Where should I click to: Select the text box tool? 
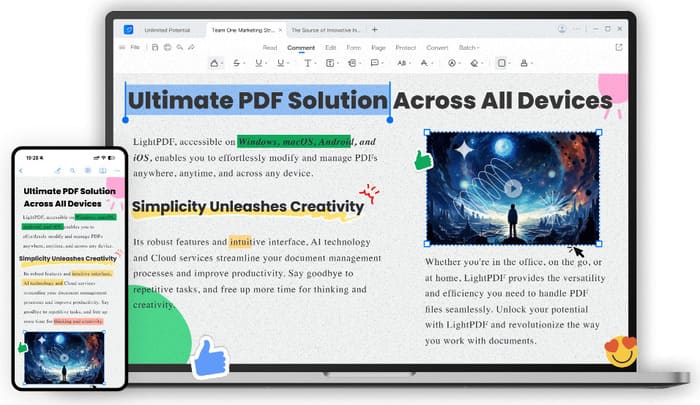click(330, 63)
